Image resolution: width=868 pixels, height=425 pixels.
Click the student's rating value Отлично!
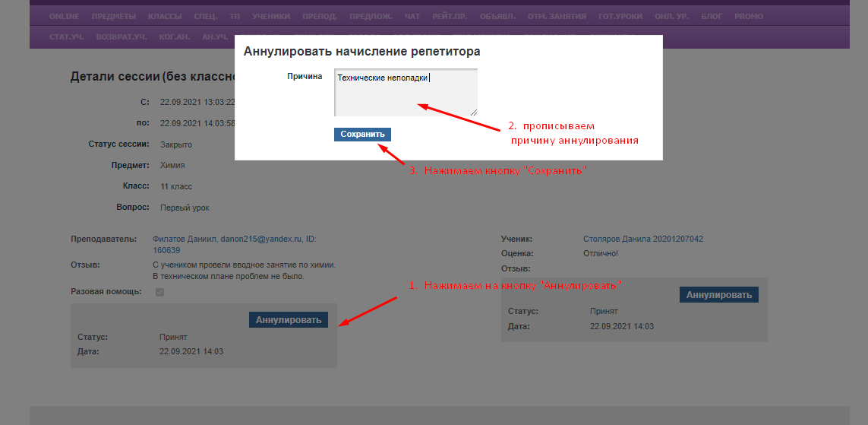(601, 253)
